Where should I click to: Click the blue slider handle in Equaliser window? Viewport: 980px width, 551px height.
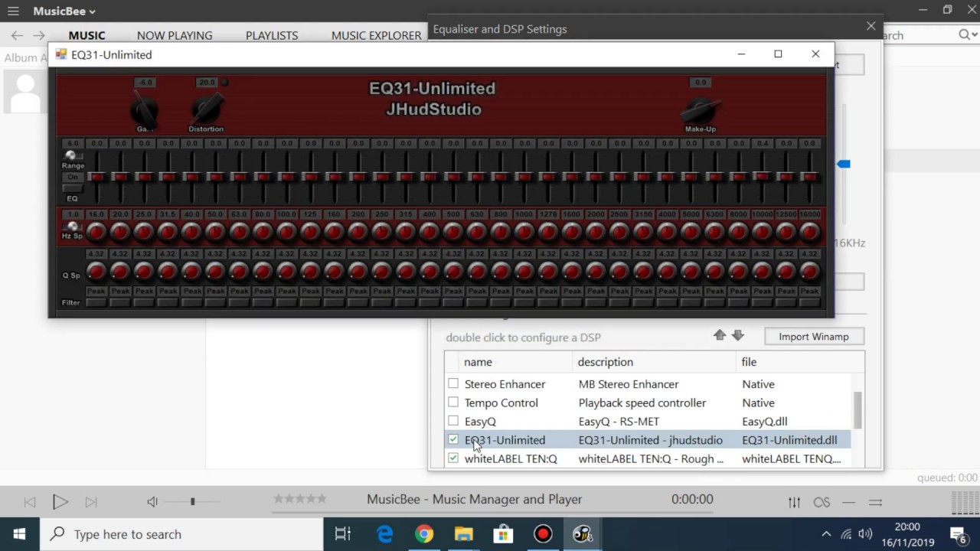click(x=843, y=164)
